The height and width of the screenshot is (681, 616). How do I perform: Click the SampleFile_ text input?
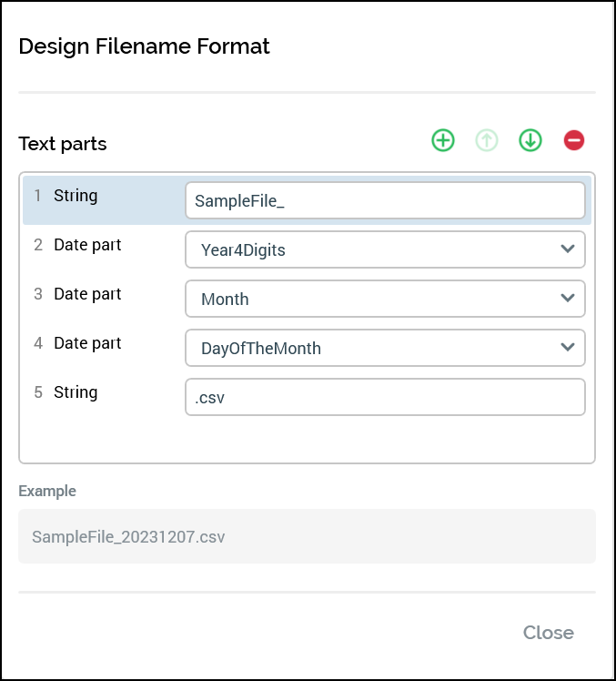point(384,200)
